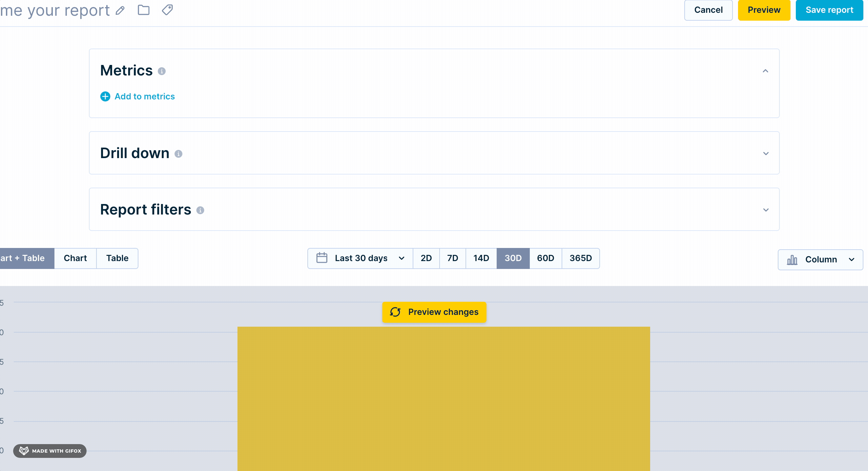This screenshot has width=868, height=471.
Task: Expand the Report filters section
Action: [766, 210]
